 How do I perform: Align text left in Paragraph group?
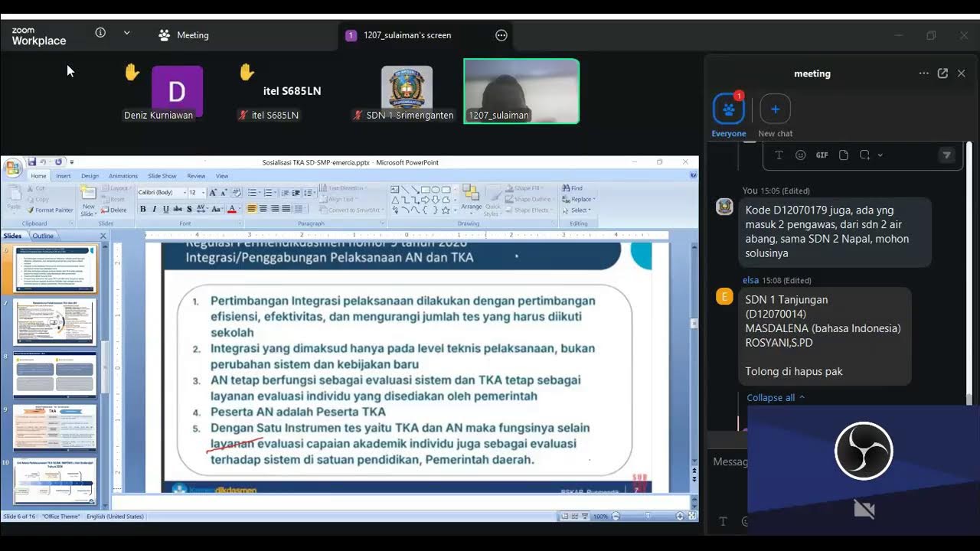(x=252, y=209)
